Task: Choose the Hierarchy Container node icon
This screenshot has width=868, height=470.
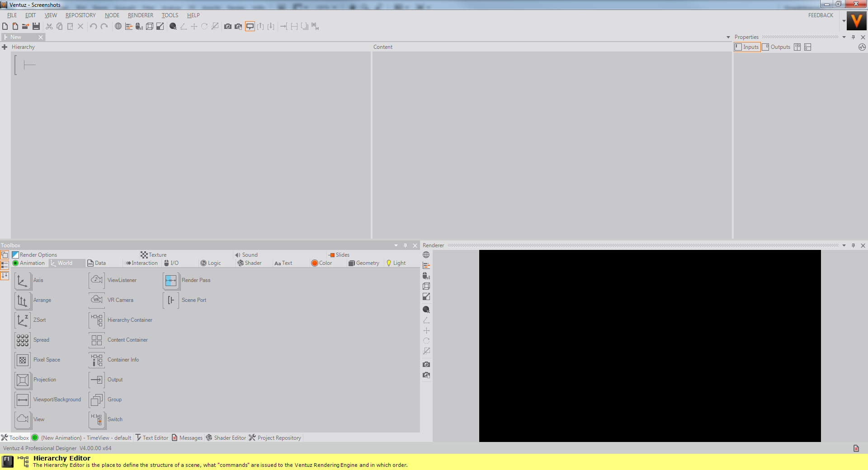Action: [97, 320]
